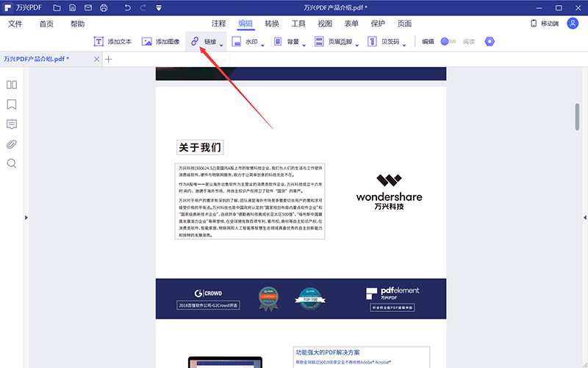Click the wondershare 万兴科技 logo image
Image resolution: width=588 pixels, height=368 pixels.
pyautogui.click(x=390, y=192)
